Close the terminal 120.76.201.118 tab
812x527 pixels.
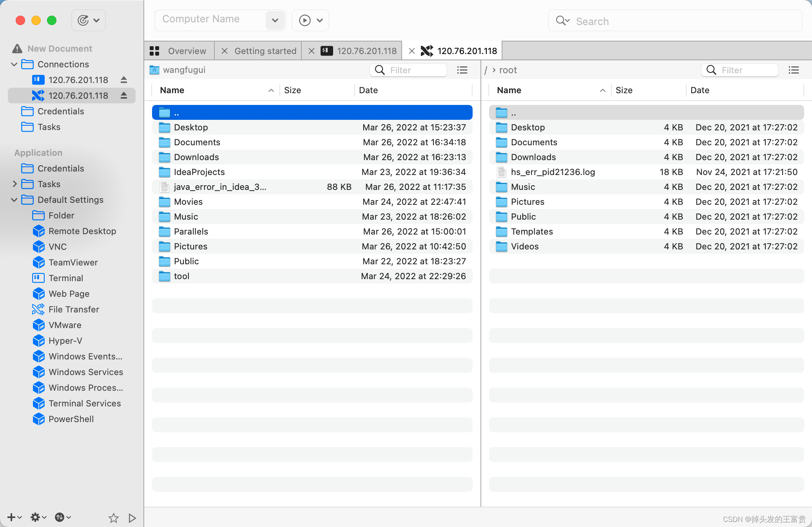pyautogui.click(x=312, y=51)
